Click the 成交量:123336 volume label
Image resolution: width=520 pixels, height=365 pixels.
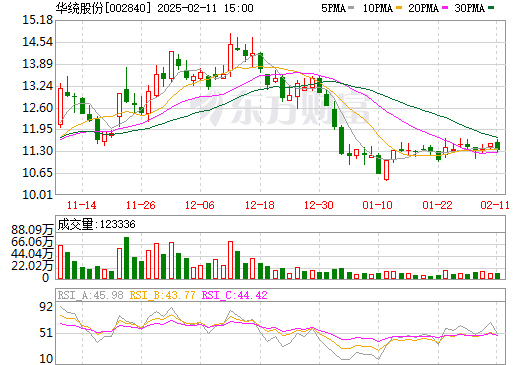(97, 224)
